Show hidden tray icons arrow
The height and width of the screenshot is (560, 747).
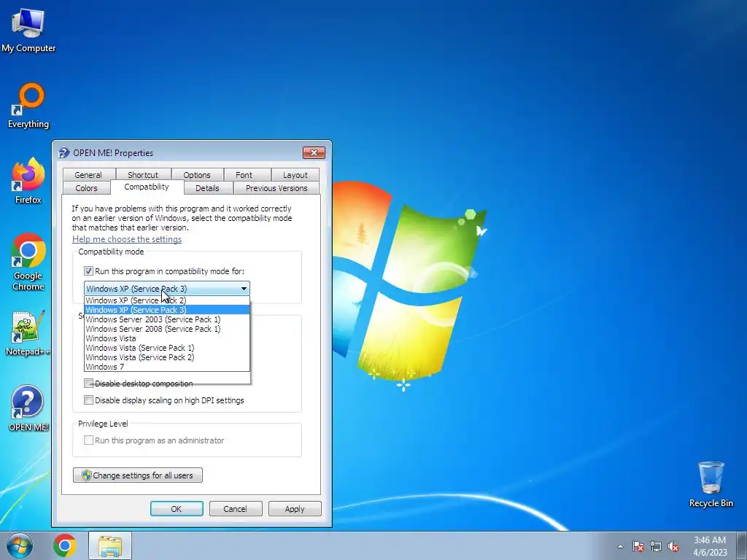click(x=620, y=546)
